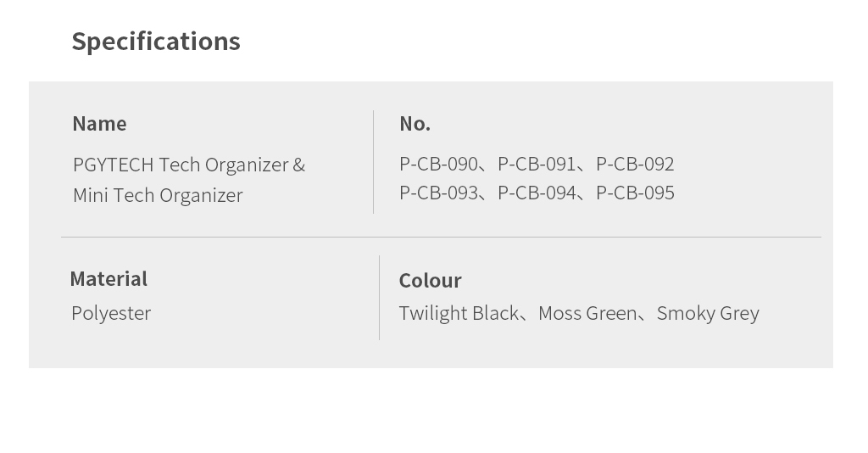Select the PGYTECH Tech Organizer text

(181, 165)
